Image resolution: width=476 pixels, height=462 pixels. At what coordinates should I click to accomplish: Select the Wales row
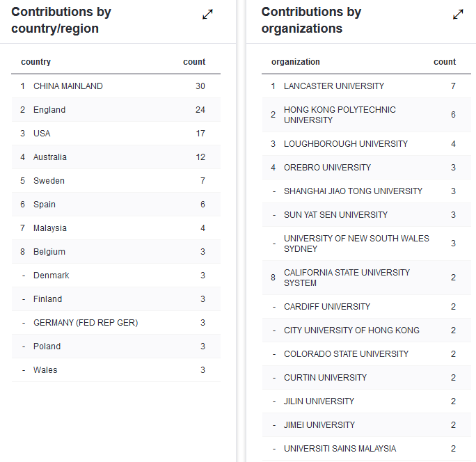coord(45,370)
